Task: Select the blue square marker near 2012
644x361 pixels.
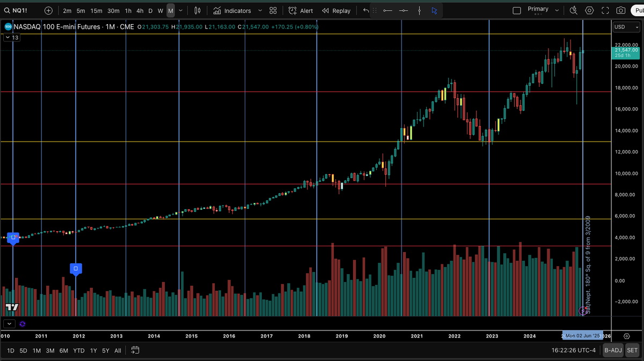Action: [x=76, y=269]
